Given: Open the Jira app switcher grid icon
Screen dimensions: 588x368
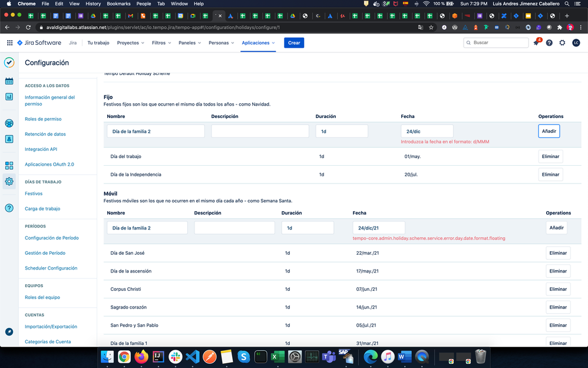Looking at the screenshot, I should pos(10,43).
